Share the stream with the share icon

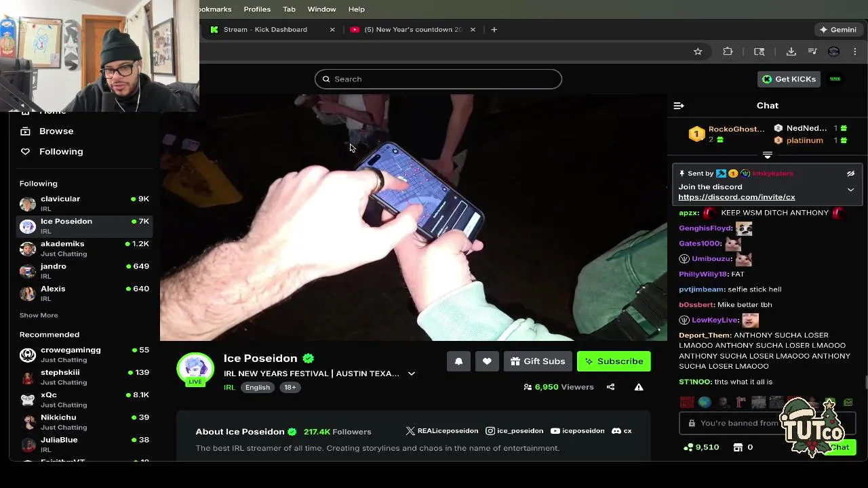[x=610, y=387]
